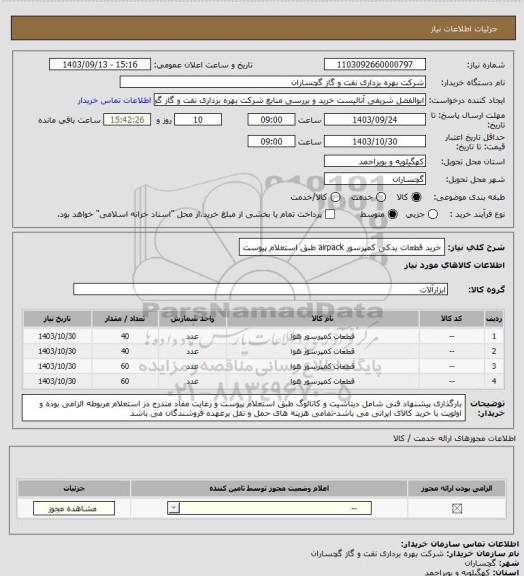
Task: Open the license status dropdown arrow
Action: pos(173,508)
